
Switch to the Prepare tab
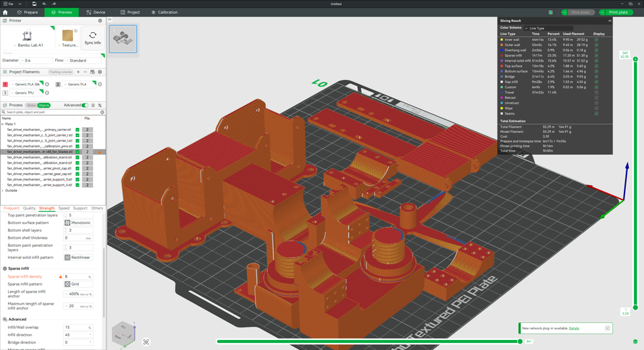[28, 13]
